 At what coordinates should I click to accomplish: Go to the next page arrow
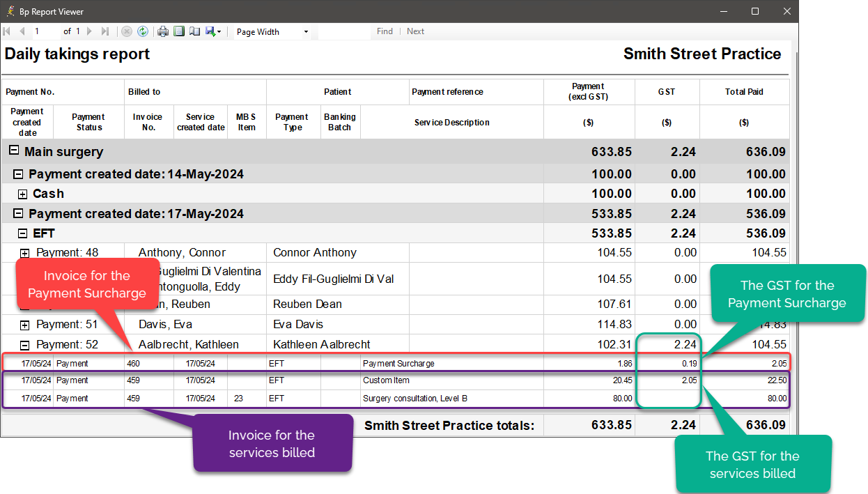point(90,31)
